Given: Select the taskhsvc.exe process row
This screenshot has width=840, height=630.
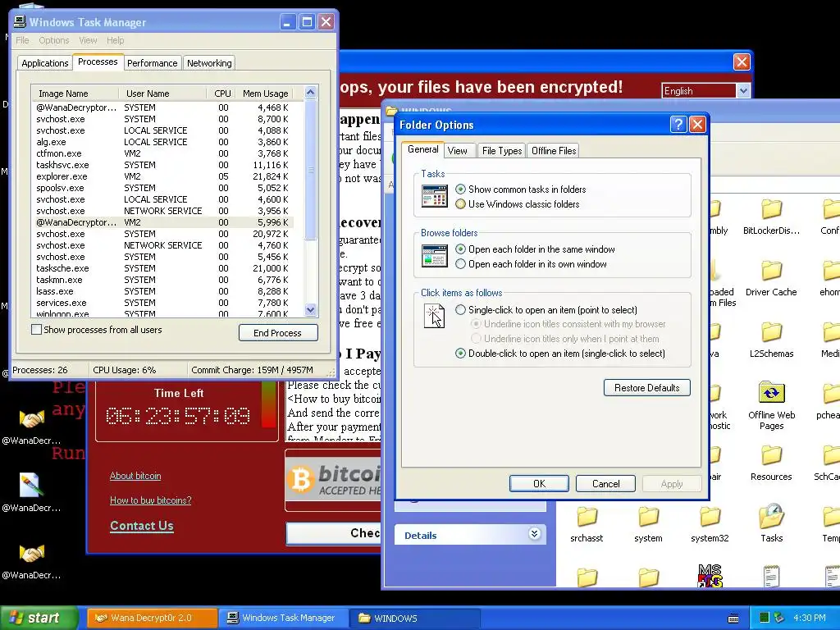Looking at the screenshot, I should pyautogui.click(x=163, y=165).
